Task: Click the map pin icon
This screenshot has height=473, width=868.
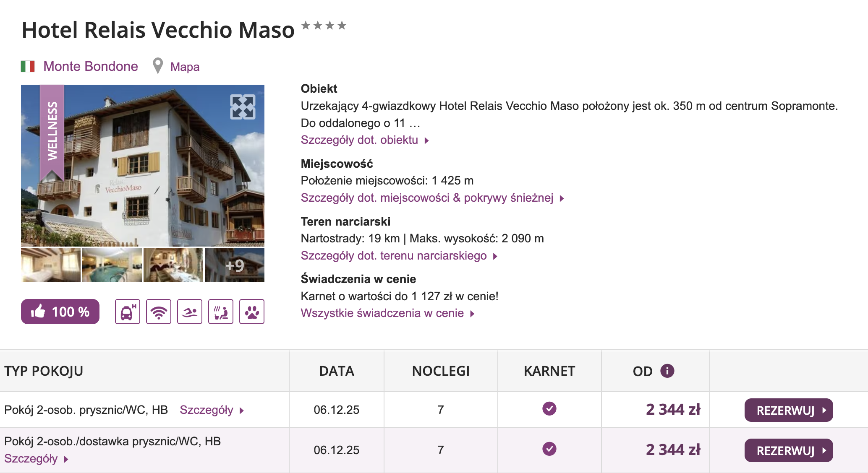Action: 157,66
